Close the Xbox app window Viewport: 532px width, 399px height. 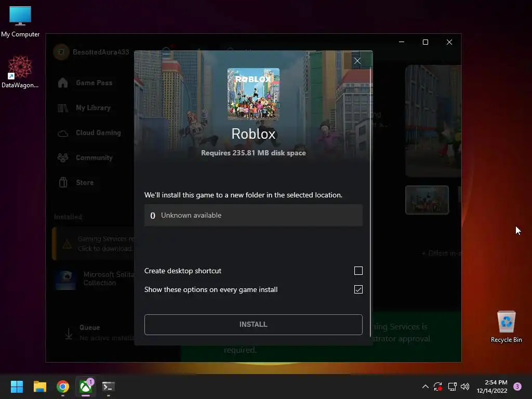[x=449, y=42]
